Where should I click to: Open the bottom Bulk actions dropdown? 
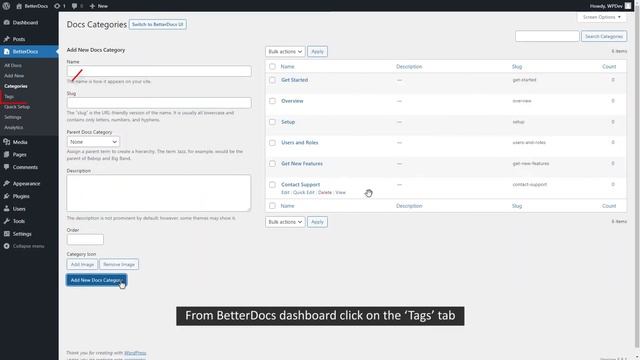click(285, 222)
